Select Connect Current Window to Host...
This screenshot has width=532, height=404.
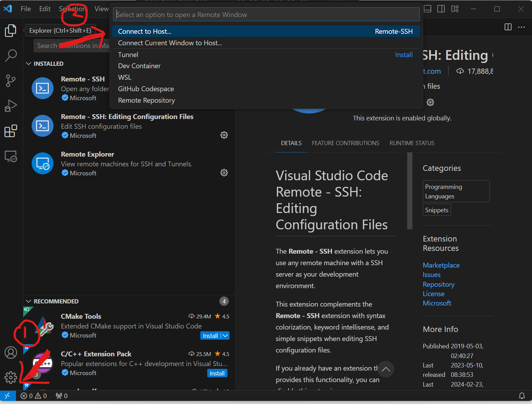[266, 43]
